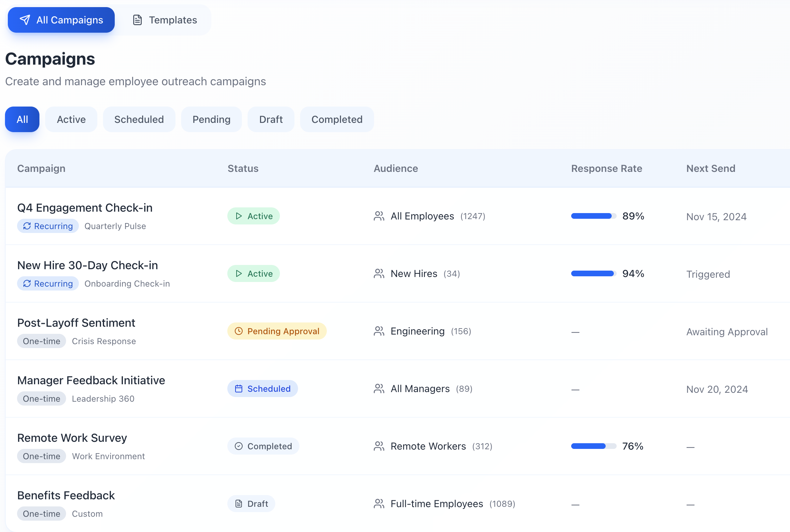
Task: Click the 89% response rate progress bar
Action: 593,216
